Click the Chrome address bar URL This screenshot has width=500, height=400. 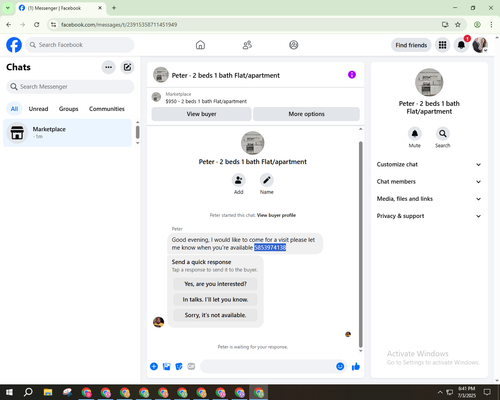click(x=119, y=25)
